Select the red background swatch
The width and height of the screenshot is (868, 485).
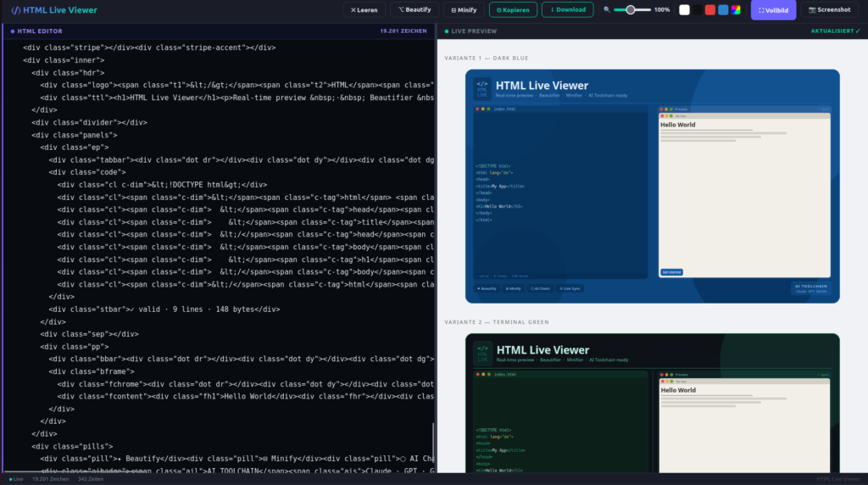pos(710,10)
